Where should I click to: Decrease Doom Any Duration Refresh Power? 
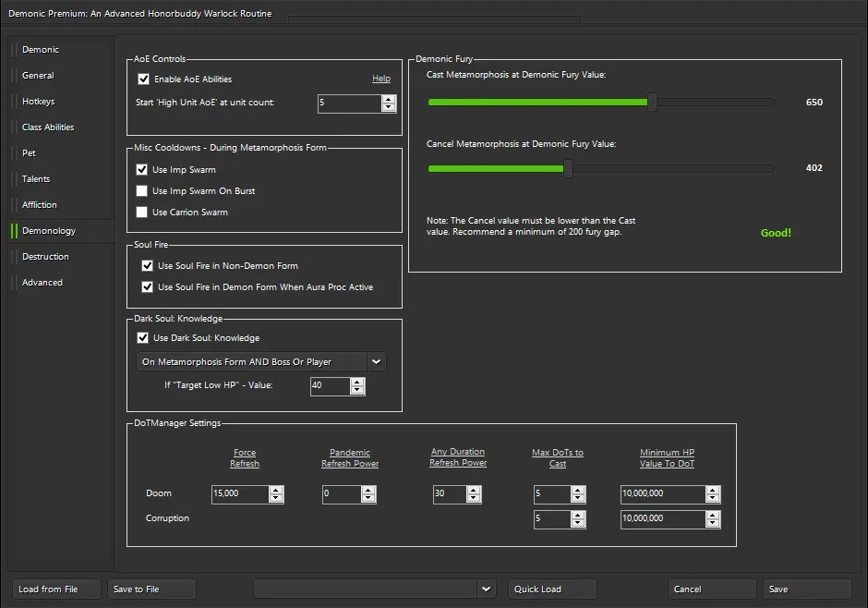click(x=474, y=498)
